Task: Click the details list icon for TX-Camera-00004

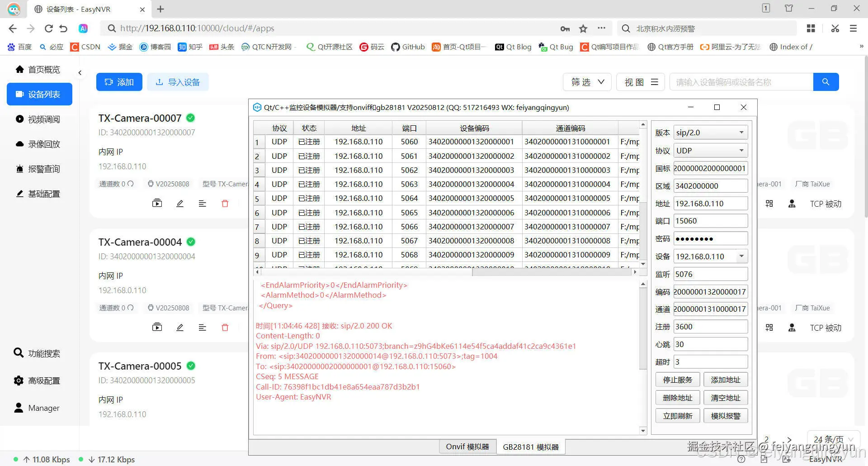Action: point(202,328)
